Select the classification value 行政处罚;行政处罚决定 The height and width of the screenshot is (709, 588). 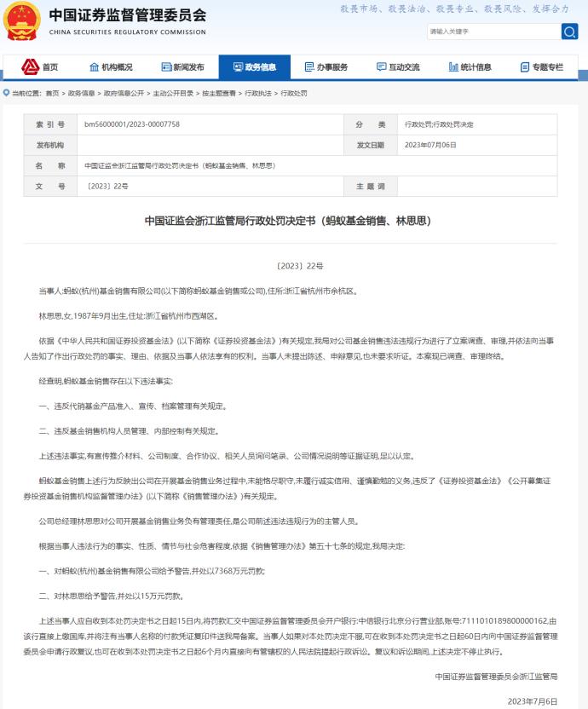coord(439,124)
